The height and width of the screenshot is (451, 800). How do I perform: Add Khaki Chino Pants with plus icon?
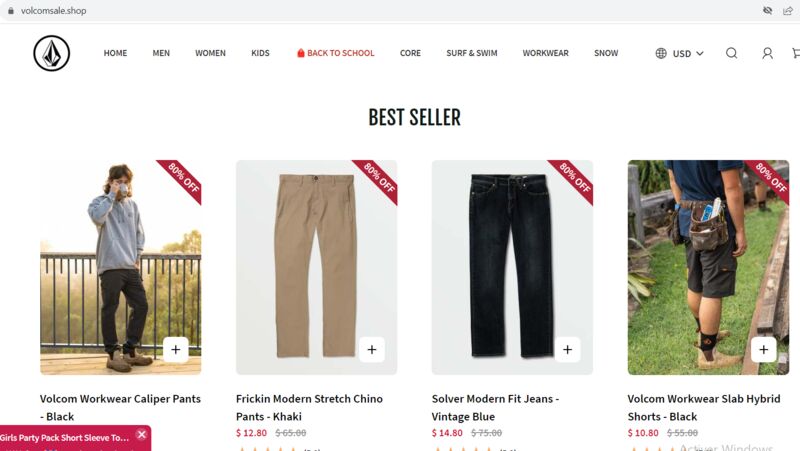pos(371,349)
